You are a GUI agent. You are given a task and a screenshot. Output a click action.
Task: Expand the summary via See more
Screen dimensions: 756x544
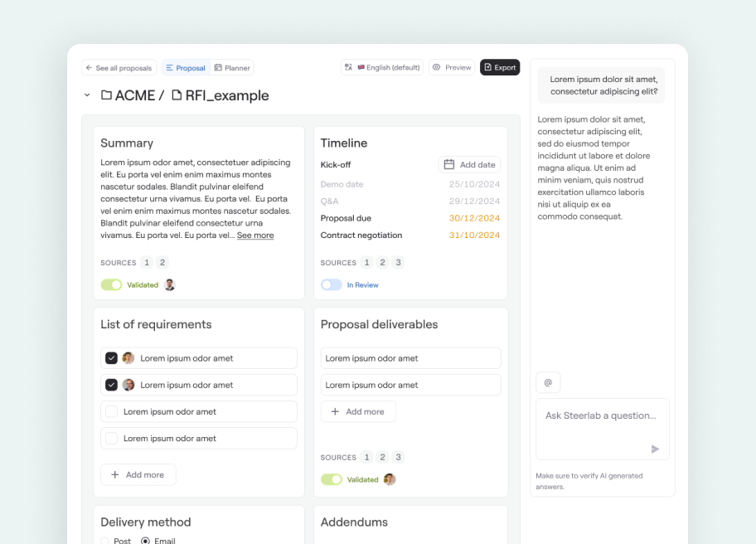pyautogui.click(x=255, y=235)
